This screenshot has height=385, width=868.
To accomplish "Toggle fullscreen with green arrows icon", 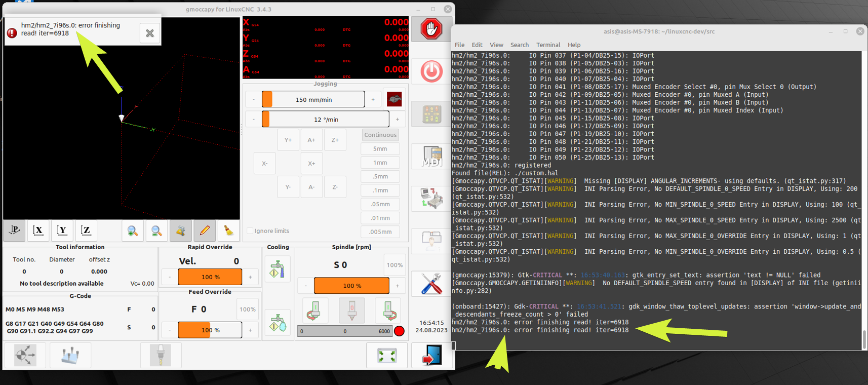I will [387, 355].
